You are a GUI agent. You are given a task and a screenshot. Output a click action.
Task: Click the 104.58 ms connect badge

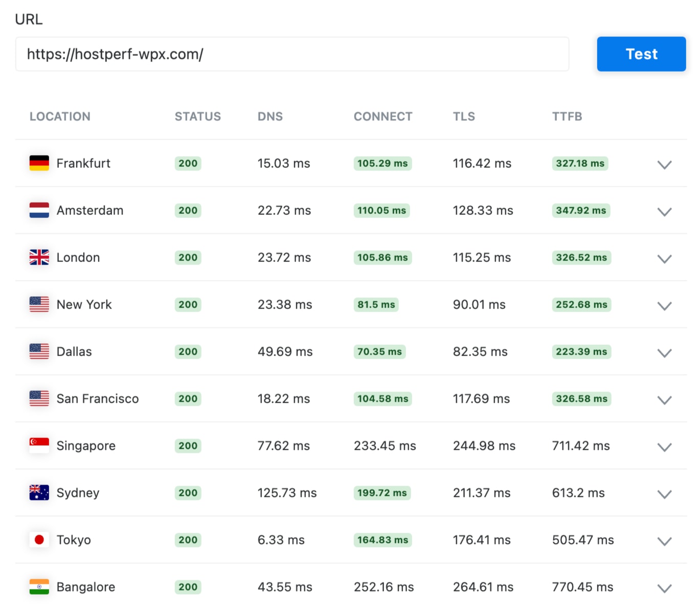pos(383,399)
